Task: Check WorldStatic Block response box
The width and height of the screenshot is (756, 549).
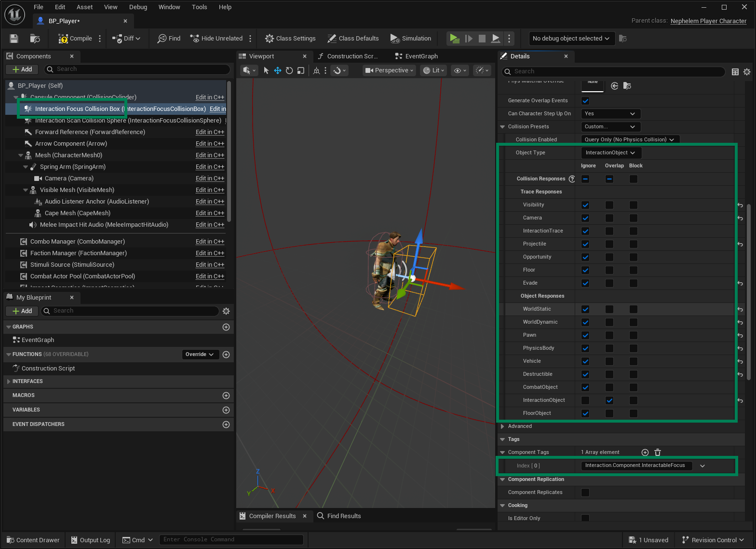Action: point(634,309)
